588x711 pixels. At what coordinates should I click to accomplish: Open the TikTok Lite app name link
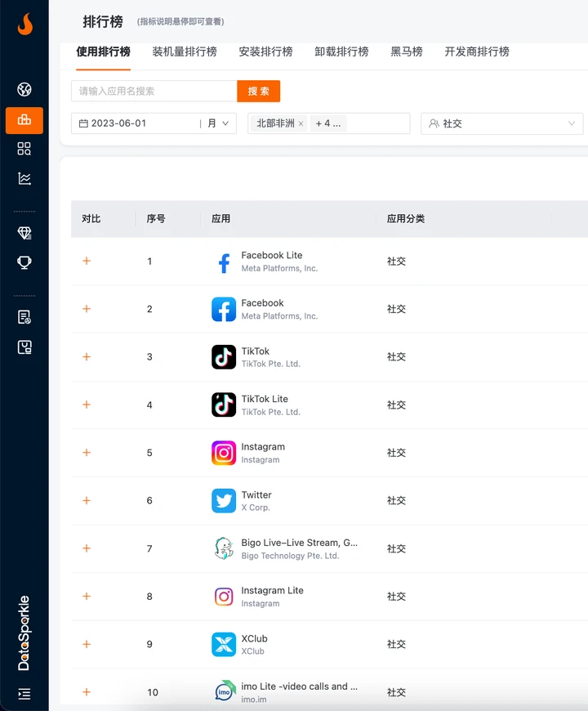(x=265, y=399)
